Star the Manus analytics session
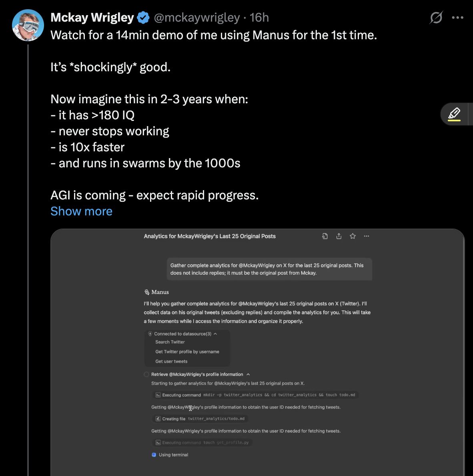The image size is (473, 476). pyautogui.click(x=353, y=236)
